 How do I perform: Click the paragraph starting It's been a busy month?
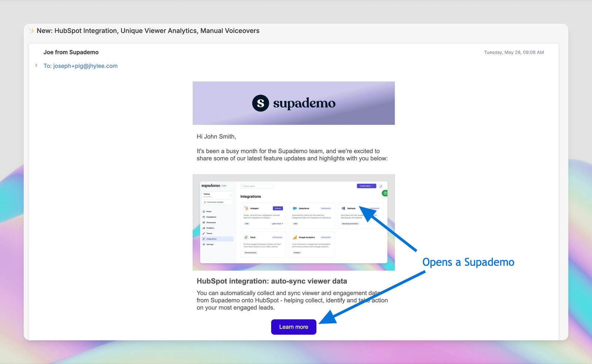(x=292, y=155)
